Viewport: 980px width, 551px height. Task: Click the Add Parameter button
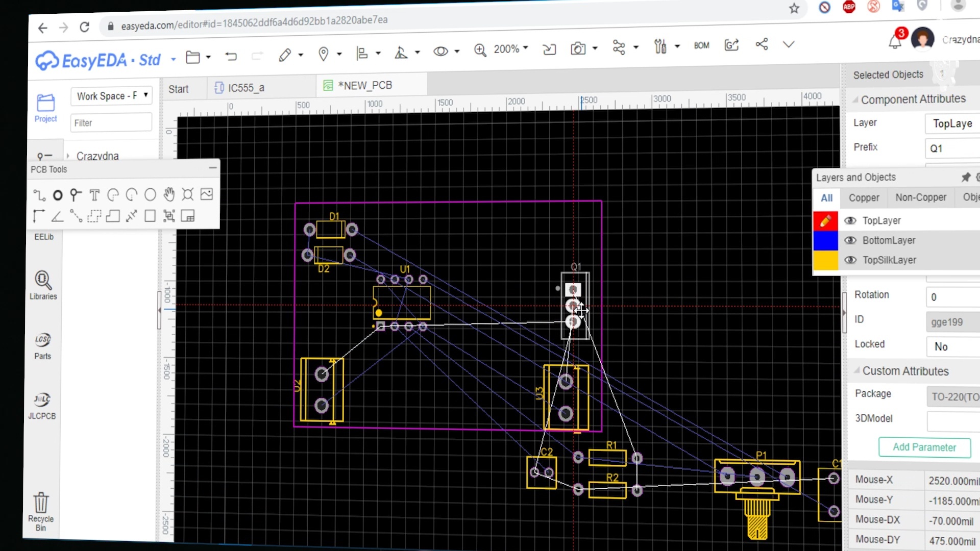pyautogui.click(x=924, y=447)
